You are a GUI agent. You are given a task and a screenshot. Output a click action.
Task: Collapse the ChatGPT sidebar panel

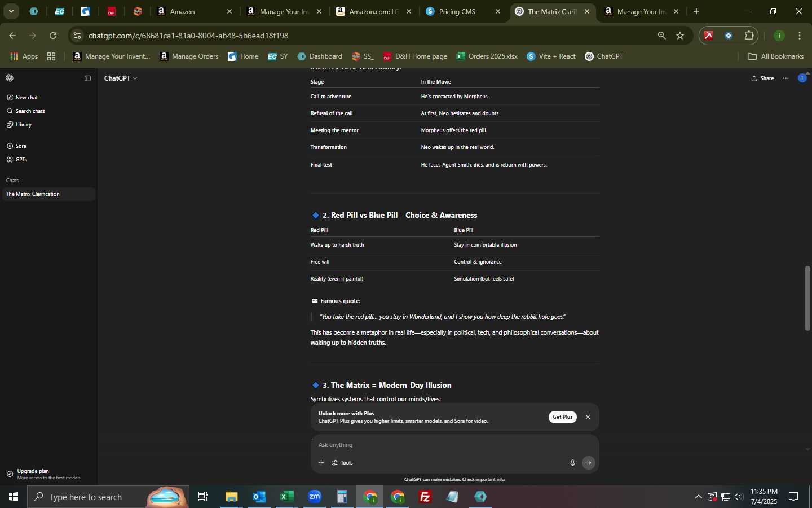pos(87,78)
